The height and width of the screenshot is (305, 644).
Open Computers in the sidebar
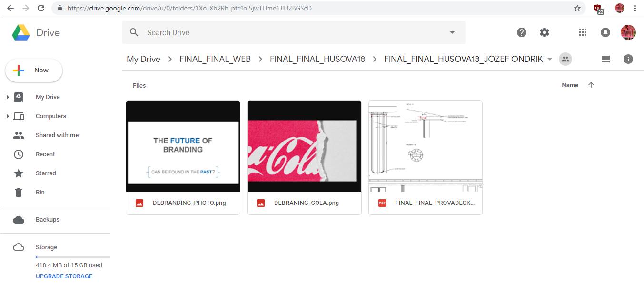click(x=51, y=116)
